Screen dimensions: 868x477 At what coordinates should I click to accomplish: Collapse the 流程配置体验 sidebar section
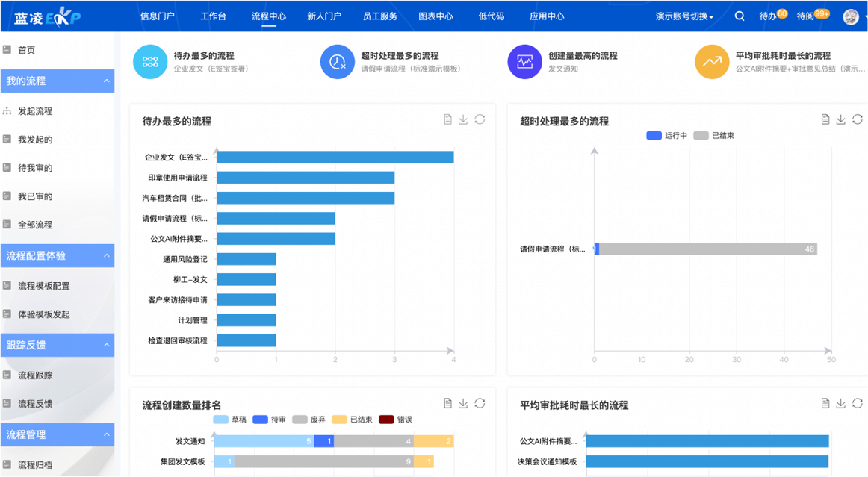point(107,255)
